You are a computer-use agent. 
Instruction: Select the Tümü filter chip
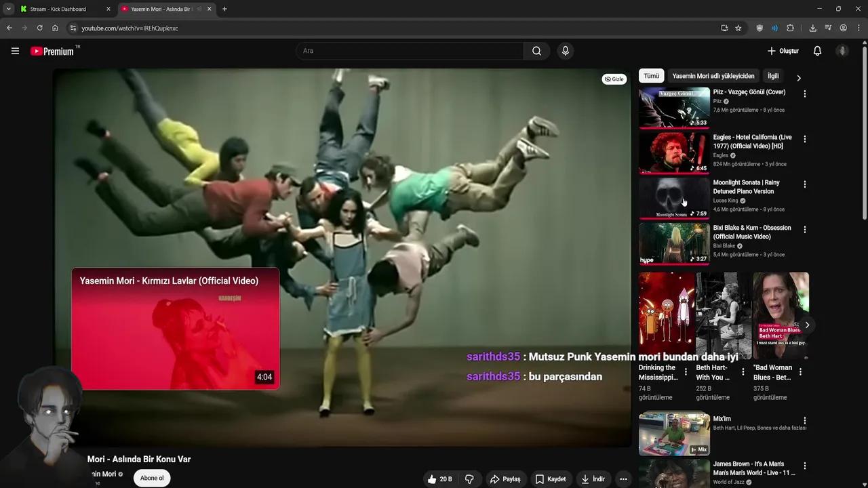(651, 76)
